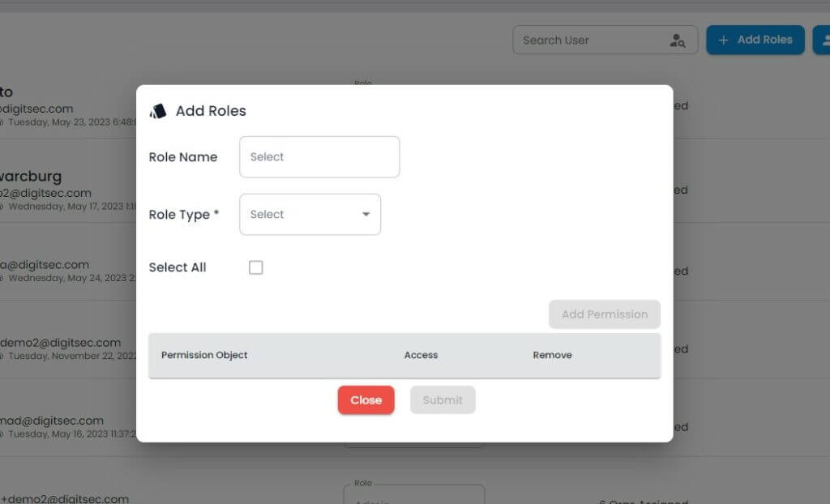This screenshot has height=504, width=830.
Task: Open the Role Type dropdown
Action: tap(310, 215)
